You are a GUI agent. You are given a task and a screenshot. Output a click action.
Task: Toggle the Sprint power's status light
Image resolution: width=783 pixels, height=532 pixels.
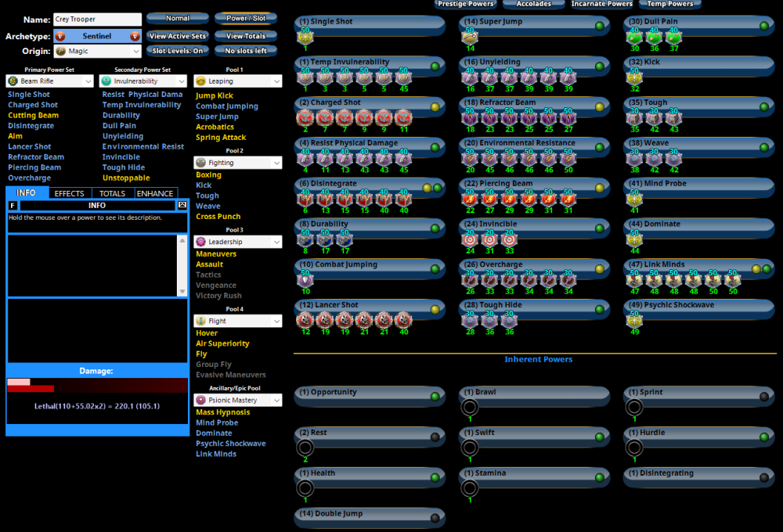coord(765,396)
